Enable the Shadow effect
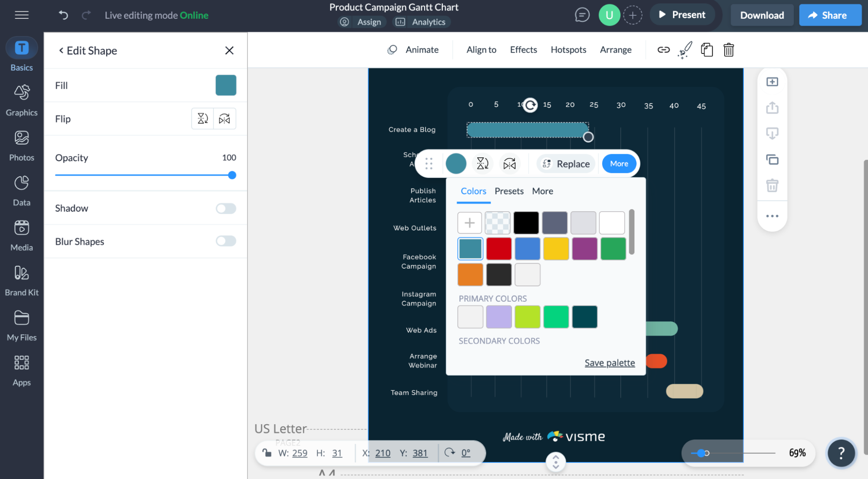 [225, 208]
